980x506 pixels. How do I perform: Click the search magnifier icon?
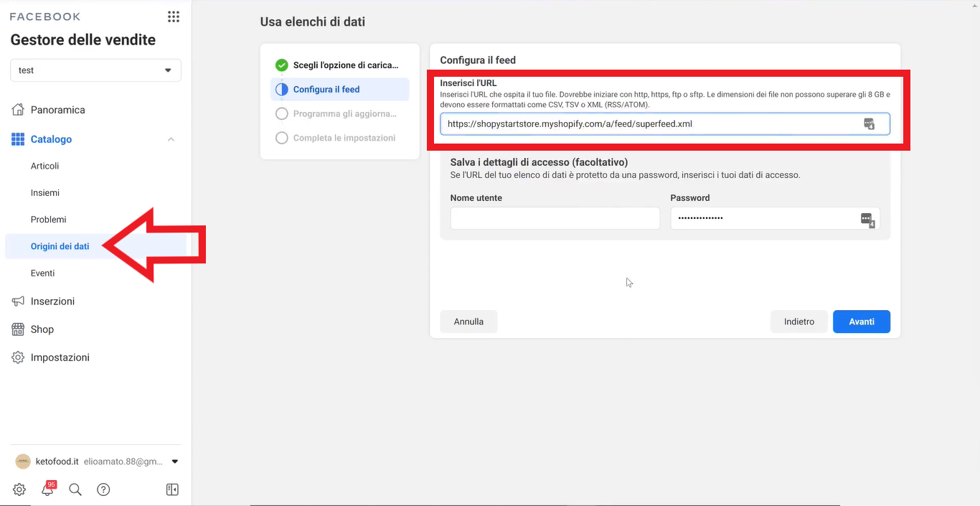tap(75, 489)
